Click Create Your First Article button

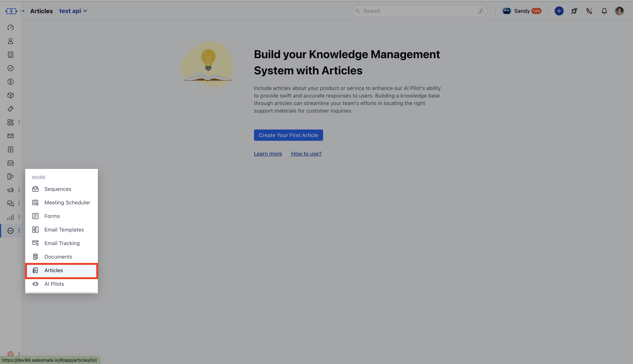288,135
